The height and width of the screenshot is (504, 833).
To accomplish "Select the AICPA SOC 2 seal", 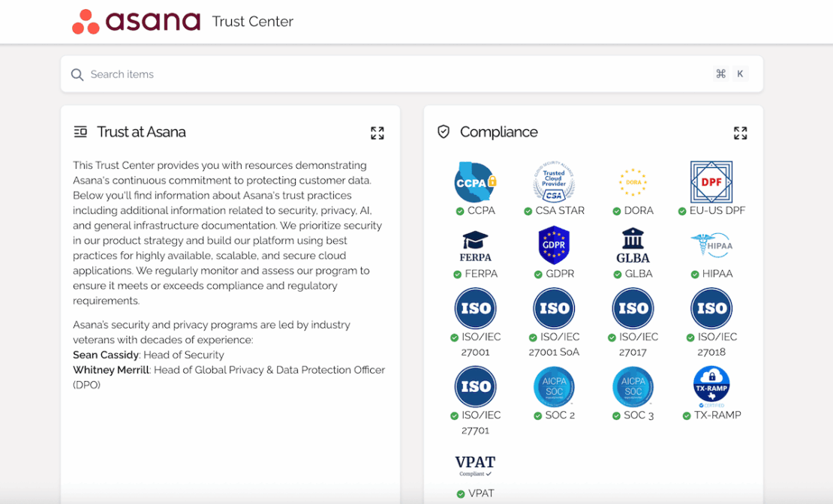I will click(x=554, y=386).
